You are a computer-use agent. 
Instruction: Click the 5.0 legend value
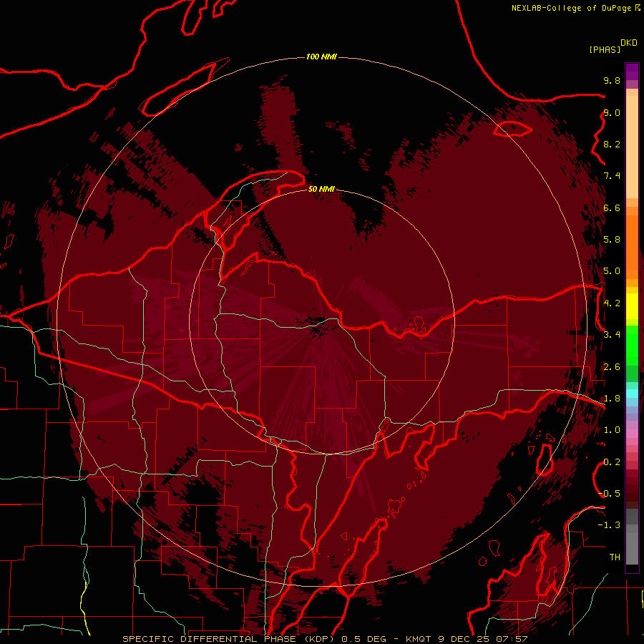(x=612, y=271)
